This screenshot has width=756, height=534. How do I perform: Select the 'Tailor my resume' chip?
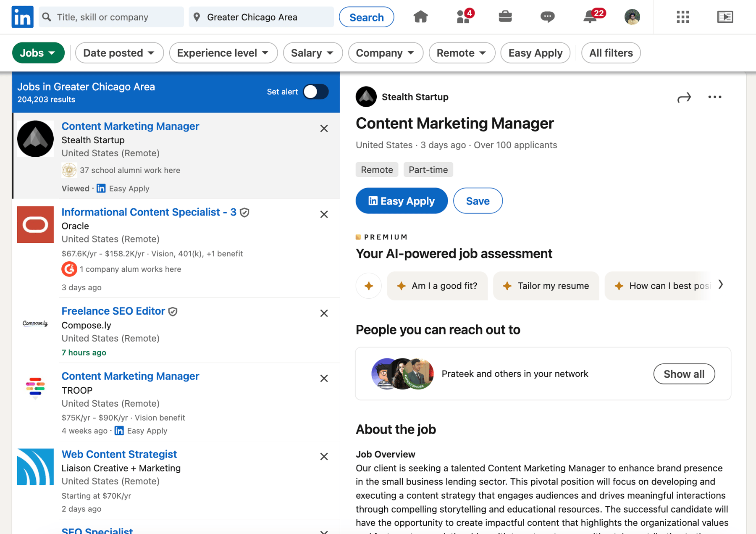(546, 286)
